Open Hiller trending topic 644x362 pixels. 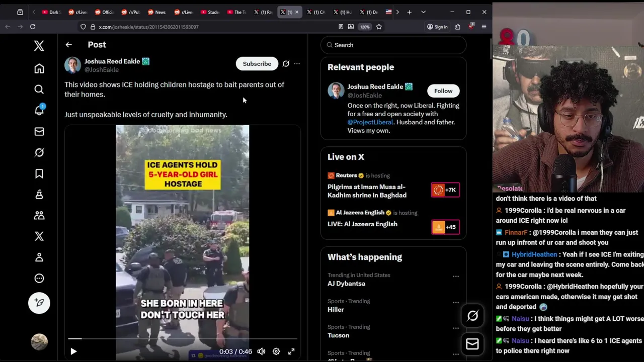tap(336, 310)
